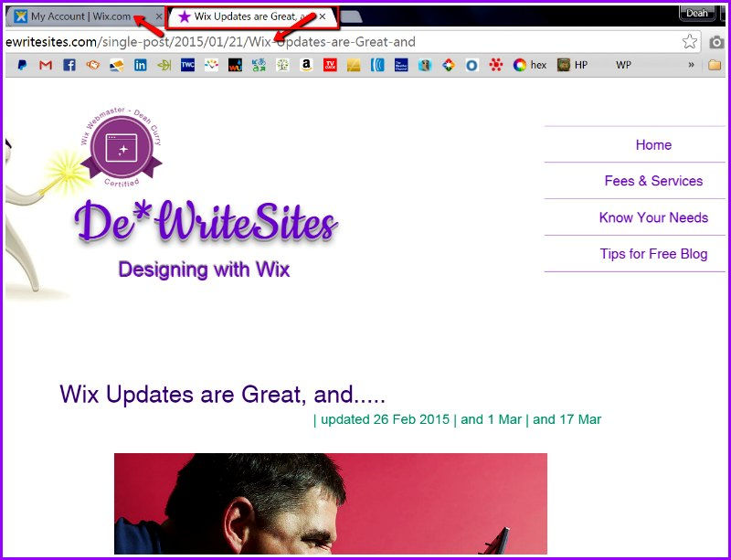
Task: Bookmark this page with the star
Action: point(690,41)
